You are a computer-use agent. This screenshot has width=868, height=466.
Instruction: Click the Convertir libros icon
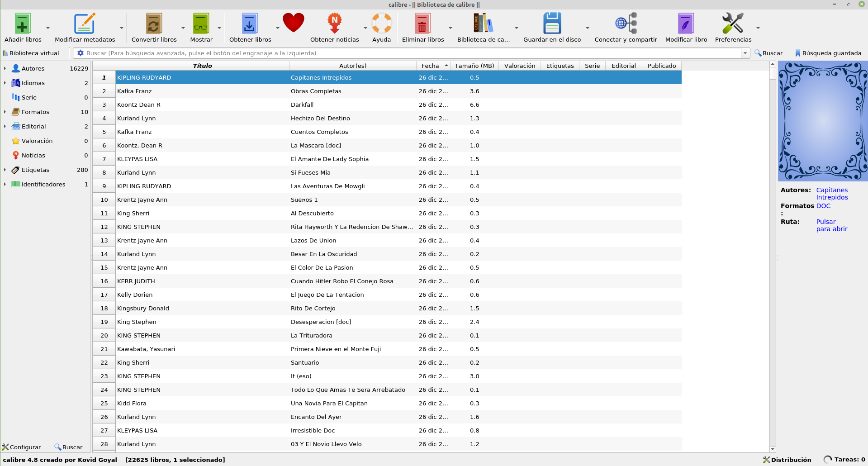click(x=154, y=24)
